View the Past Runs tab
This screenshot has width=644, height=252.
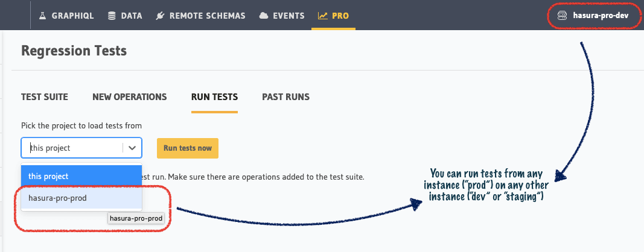click(x=285, y=97)
